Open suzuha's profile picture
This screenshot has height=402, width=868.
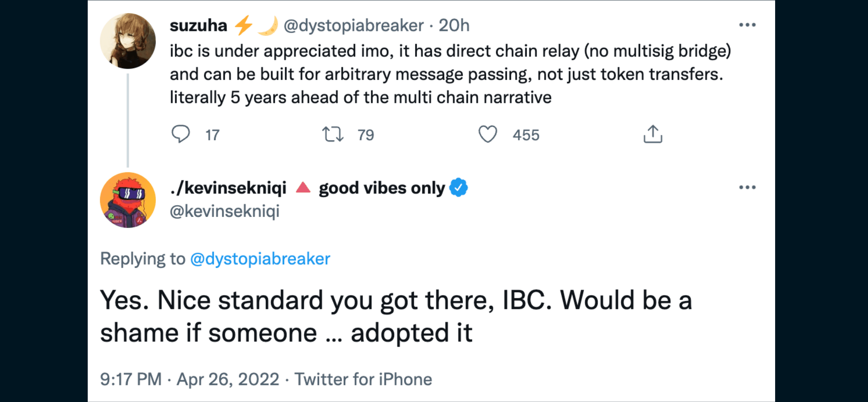pos(128,41)
